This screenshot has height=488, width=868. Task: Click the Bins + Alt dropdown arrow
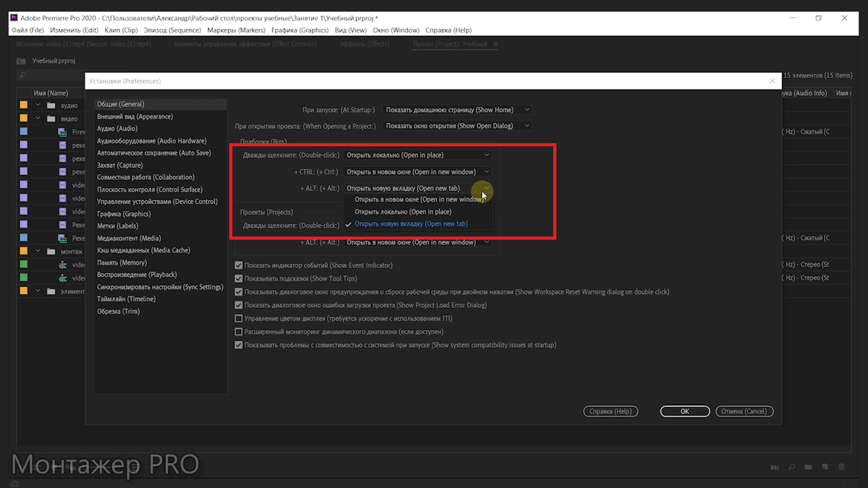[x=486, y=188]
